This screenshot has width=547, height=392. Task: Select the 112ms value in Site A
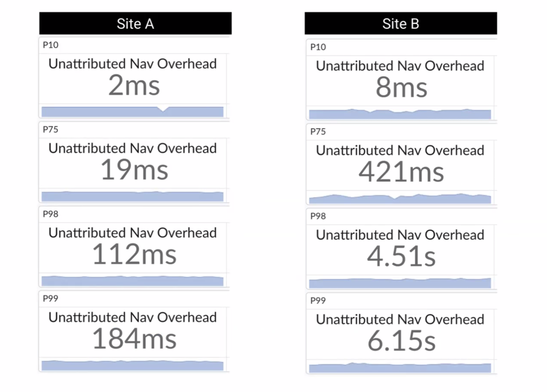click(x=134, y=254)
